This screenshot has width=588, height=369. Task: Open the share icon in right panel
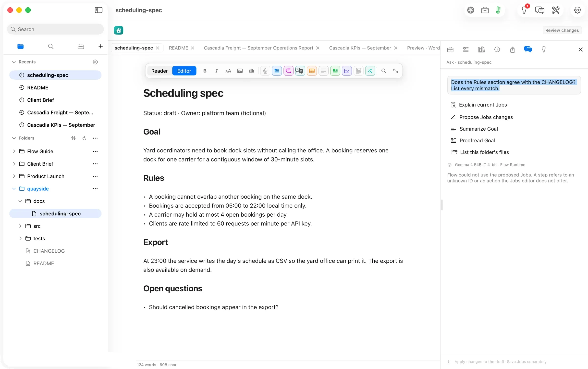513,49
